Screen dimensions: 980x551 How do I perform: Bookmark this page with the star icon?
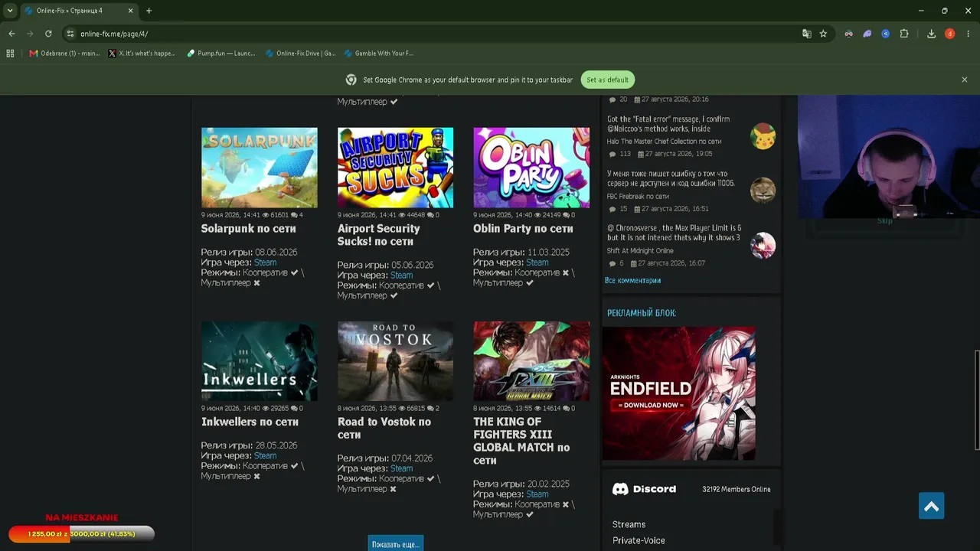pyautogui.click(x=824, y=34)
